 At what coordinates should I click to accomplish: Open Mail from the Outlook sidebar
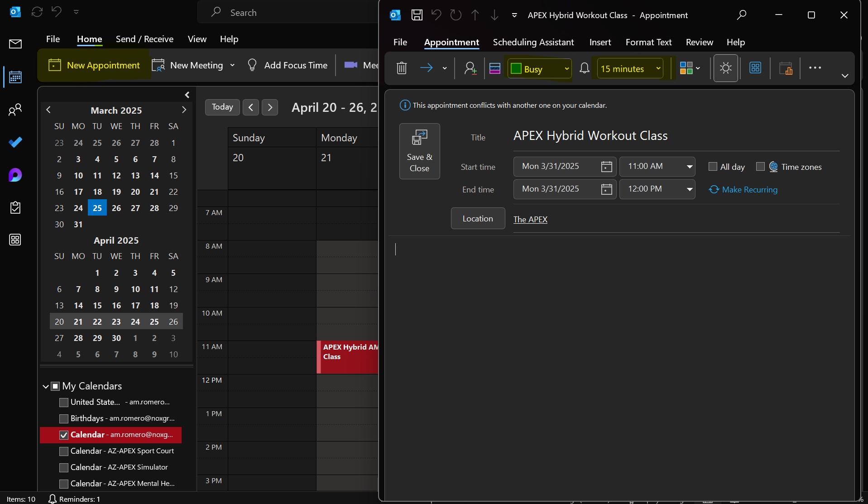[x=15, y=44]
